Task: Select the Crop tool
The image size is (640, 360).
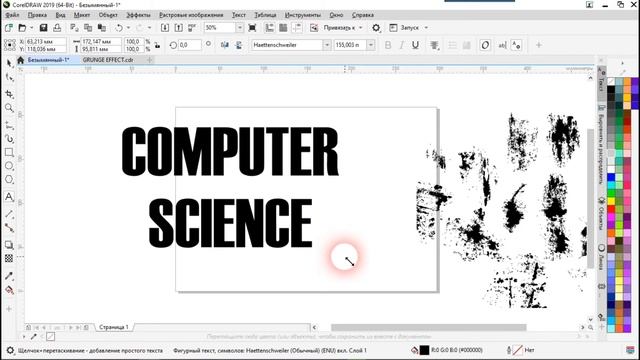Action: (9, 94)
